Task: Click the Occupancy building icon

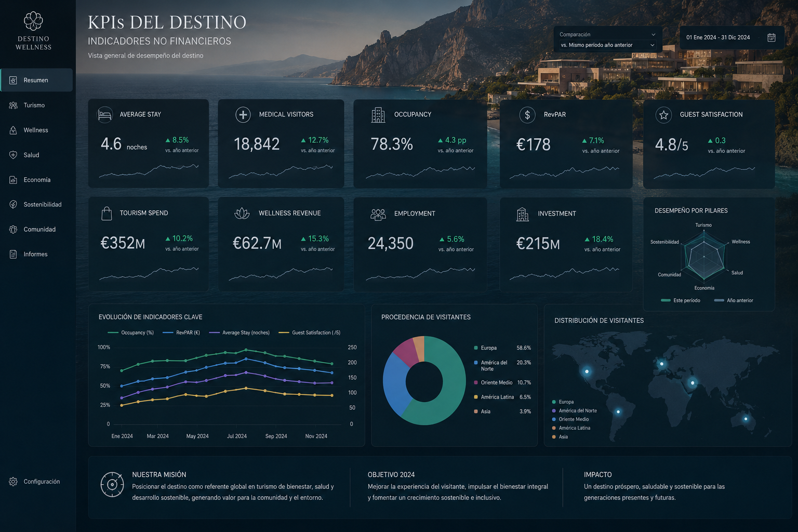Action: click(378, 115)
